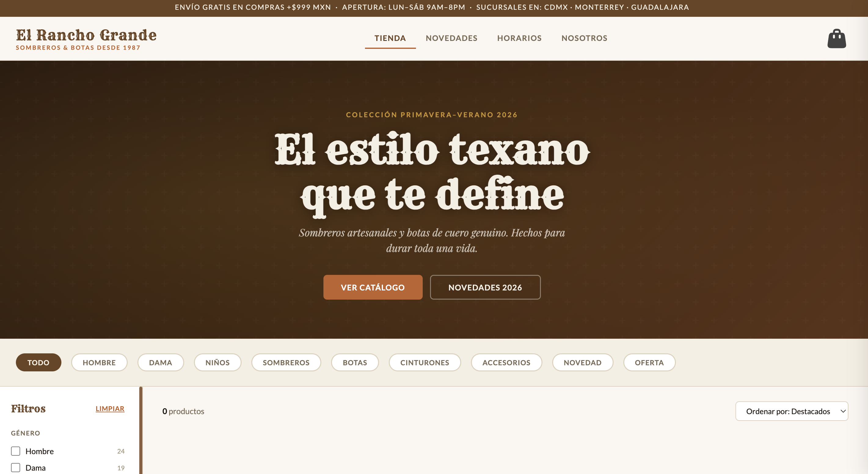The height and width of the screenshot is (474, 868).
Task: Check the Dama gender filter
Action: pos(16,467)
